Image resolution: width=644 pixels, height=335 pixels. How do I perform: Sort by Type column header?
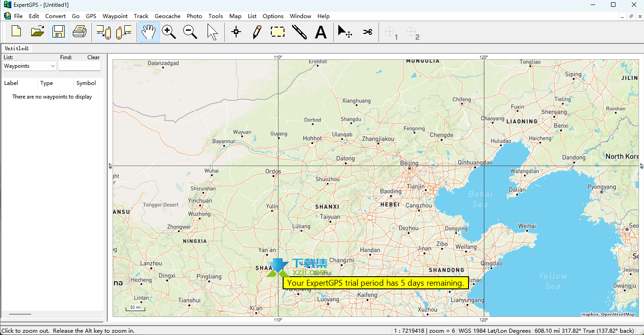point(55,83)
